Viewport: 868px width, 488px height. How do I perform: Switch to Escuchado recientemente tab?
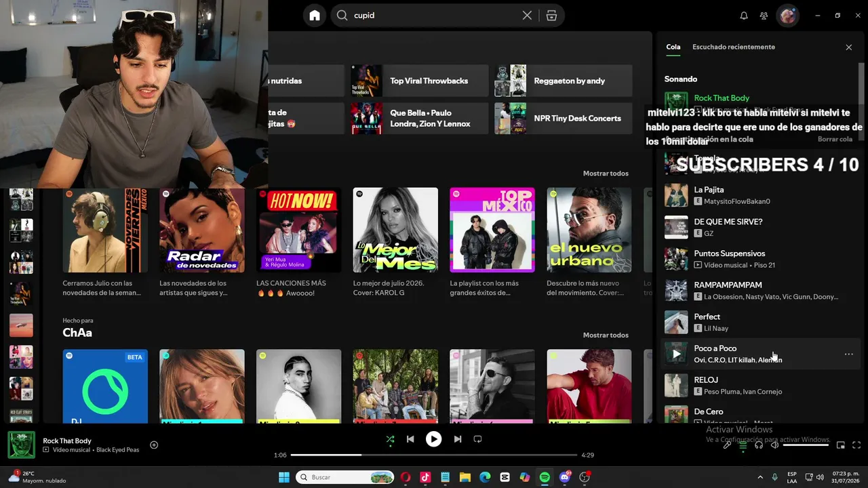coord(734,47)
